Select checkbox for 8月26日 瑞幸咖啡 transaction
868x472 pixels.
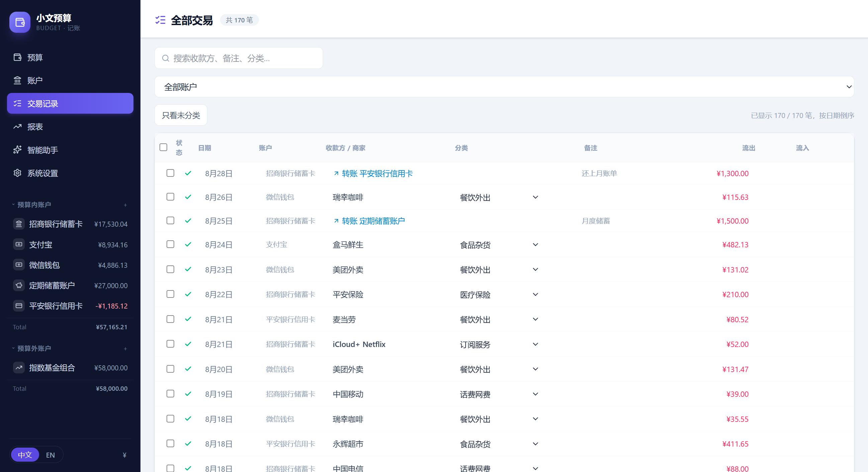pos(171,197)
